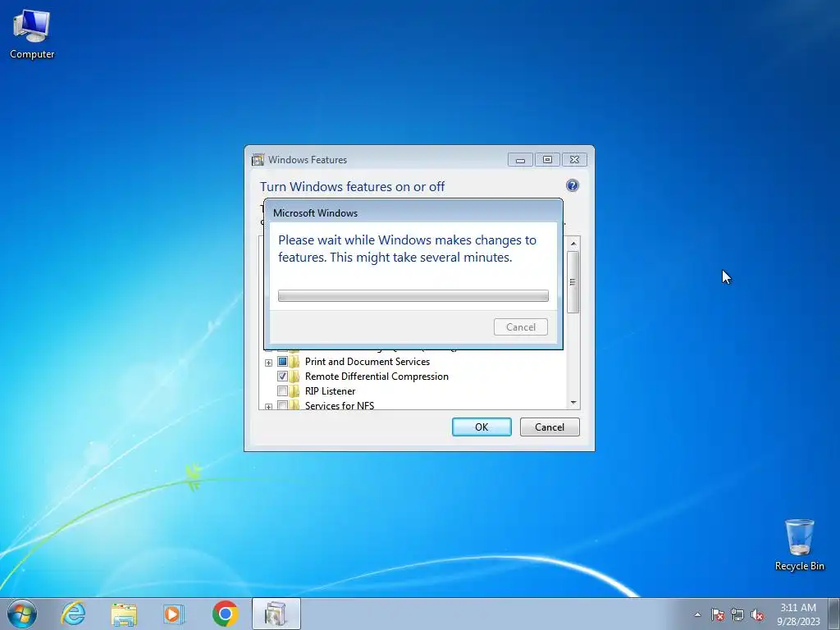Viewport: 840px width, 630px height.
Task: Minimize the Windows Features window
Action: coord(520,160)
